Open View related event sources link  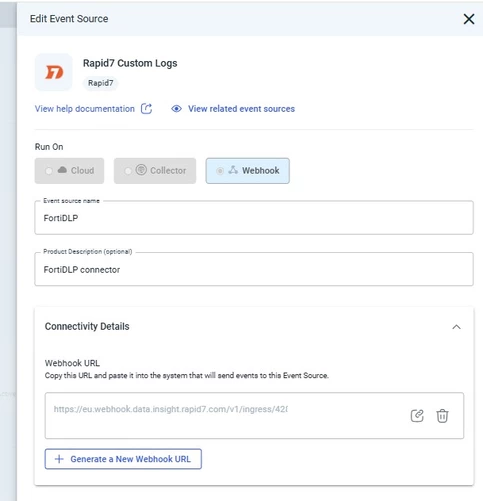tap(241, 109)
